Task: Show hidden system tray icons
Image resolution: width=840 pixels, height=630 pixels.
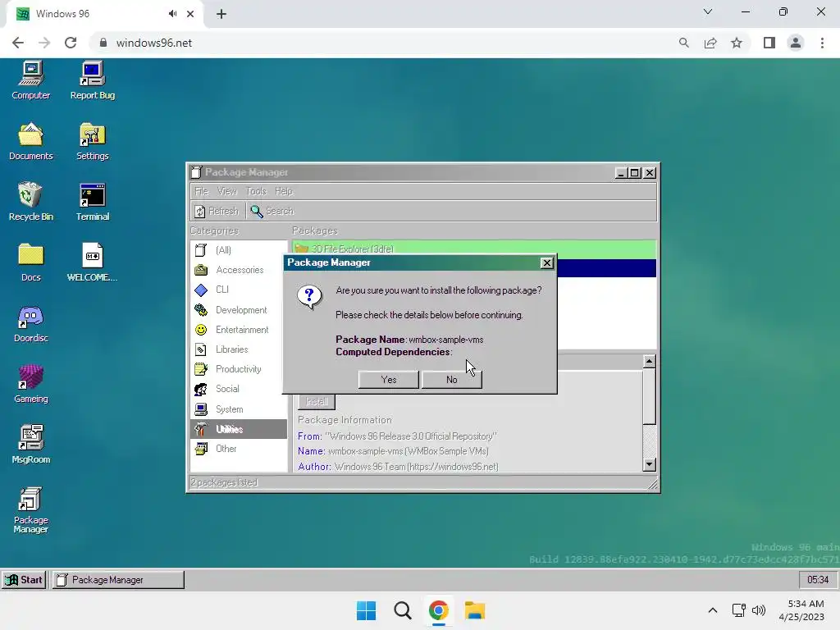Action: click(x=713, y=610)
